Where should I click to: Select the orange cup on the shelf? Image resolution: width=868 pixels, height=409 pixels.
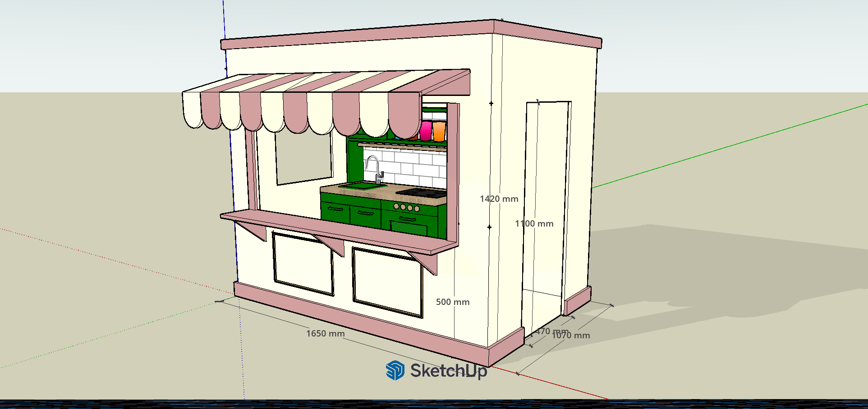(439, 132)
